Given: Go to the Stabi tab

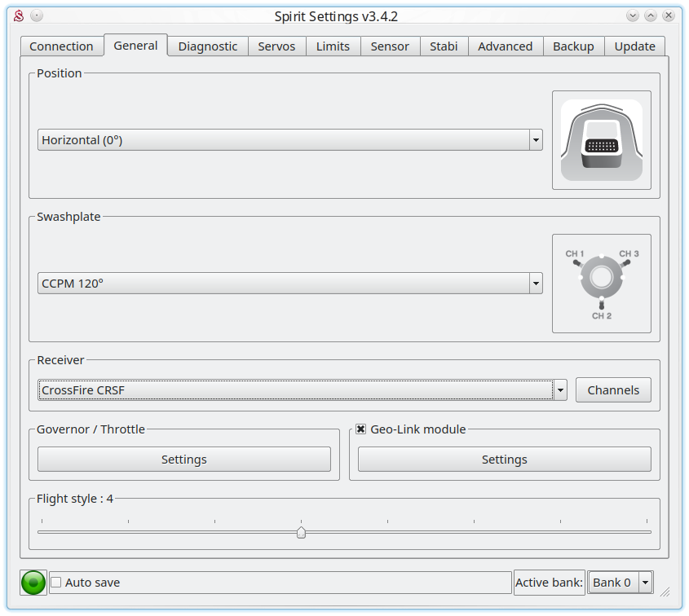Looking at the screenshot, I should coord(444,46).
